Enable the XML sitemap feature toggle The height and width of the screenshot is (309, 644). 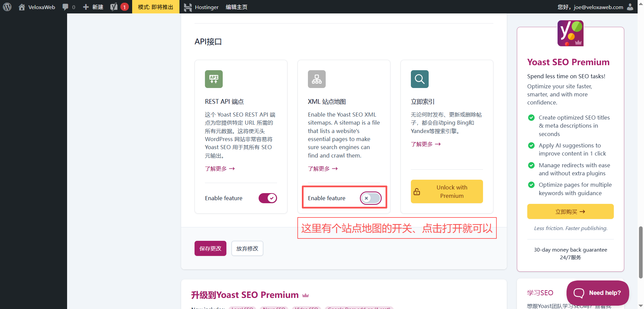[370, 198]
